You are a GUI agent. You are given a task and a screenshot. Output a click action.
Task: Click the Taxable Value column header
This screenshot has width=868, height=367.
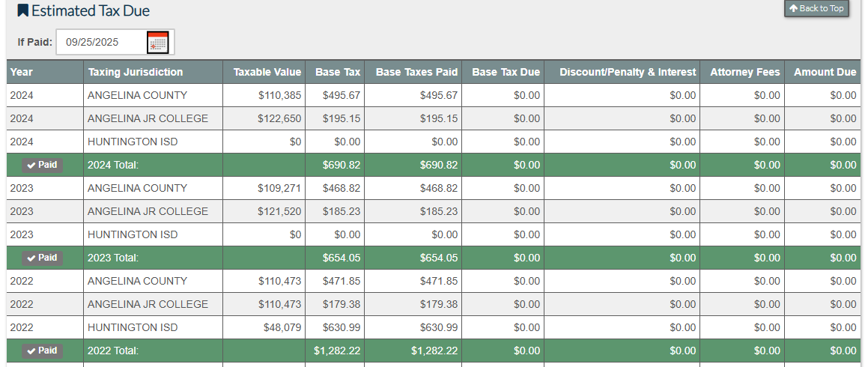tap(267, 72)
